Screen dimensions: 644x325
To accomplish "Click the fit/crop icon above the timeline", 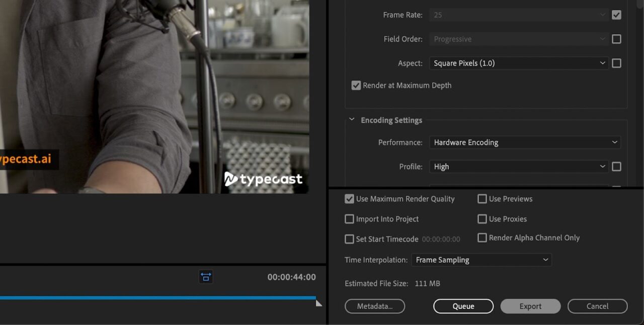I will pyautogui.click(x=206, y=277).
